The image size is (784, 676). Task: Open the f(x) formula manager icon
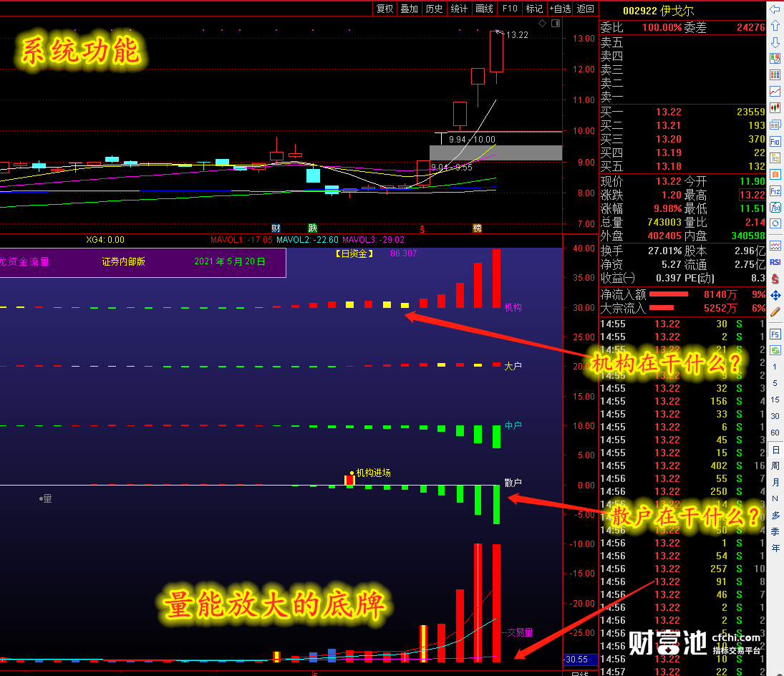[x=775, y=207]
